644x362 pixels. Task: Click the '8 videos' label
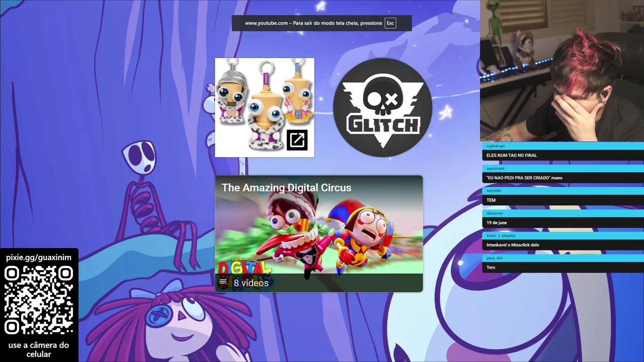point(251,283)
